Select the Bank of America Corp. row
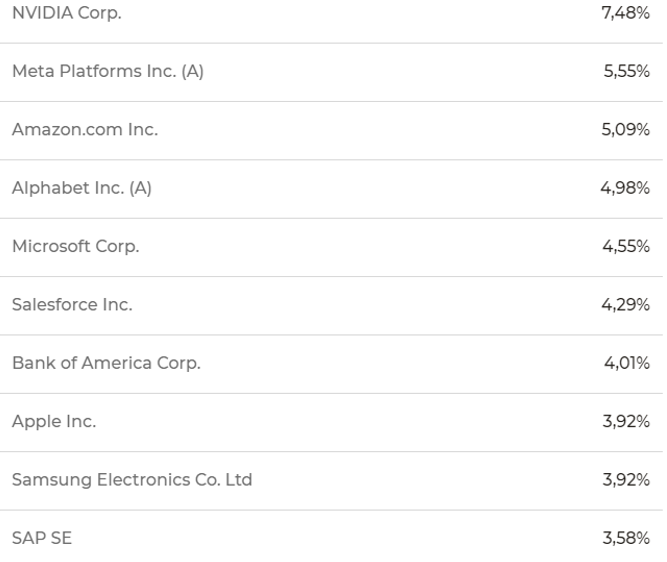The image size is (667, 562). click(x=331, y=363)
